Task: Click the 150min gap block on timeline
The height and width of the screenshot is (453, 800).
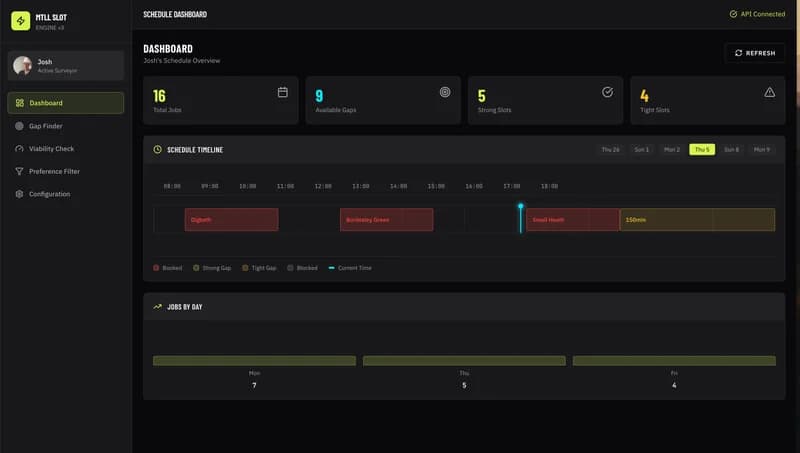Action: click(x=697, y=219)
